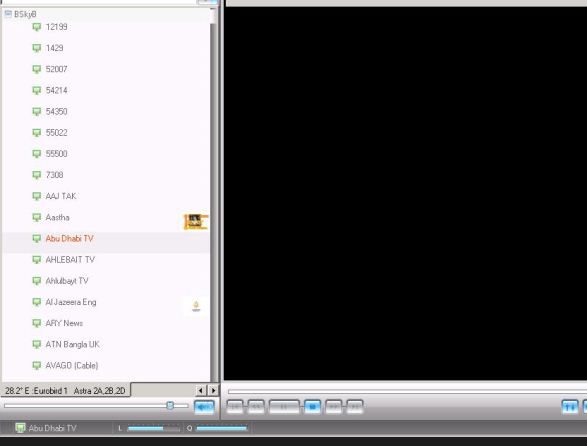
Task: Collapse the BSkyB channel group
Action: point(8,14)
